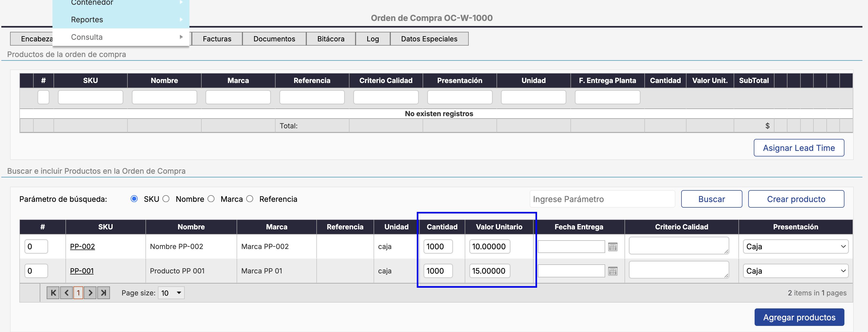Go to last page of results
The height and width of the screenshot is (332, 868).
[103, 293]
